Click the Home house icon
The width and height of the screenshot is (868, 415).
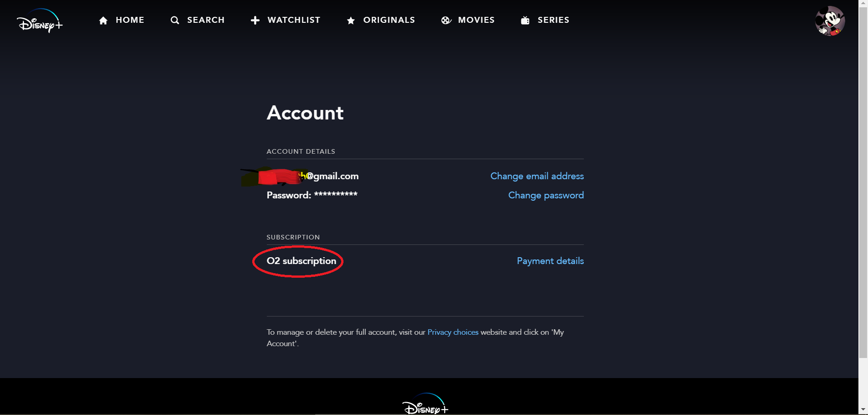pyautogui.click(x=104, y=21)
